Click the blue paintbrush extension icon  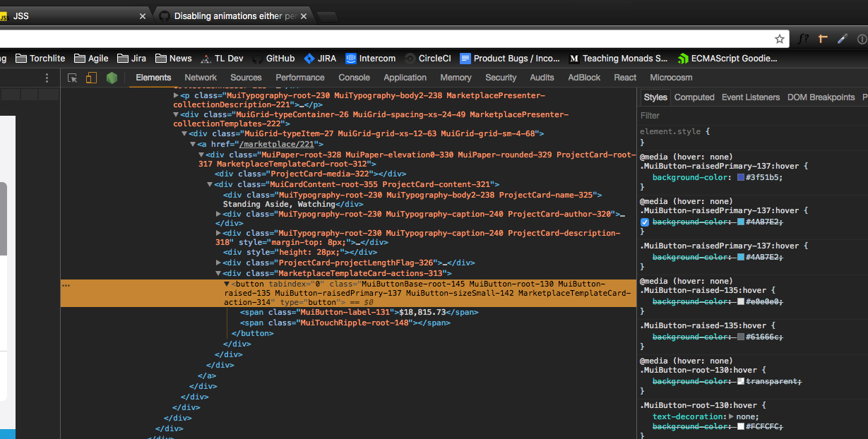click(842, 39)
